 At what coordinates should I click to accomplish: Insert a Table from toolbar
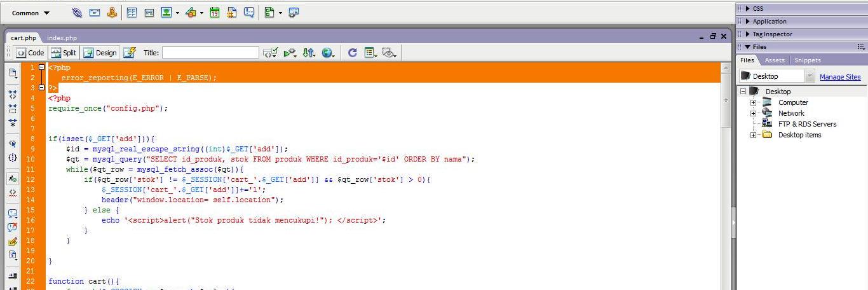[132, 13]
